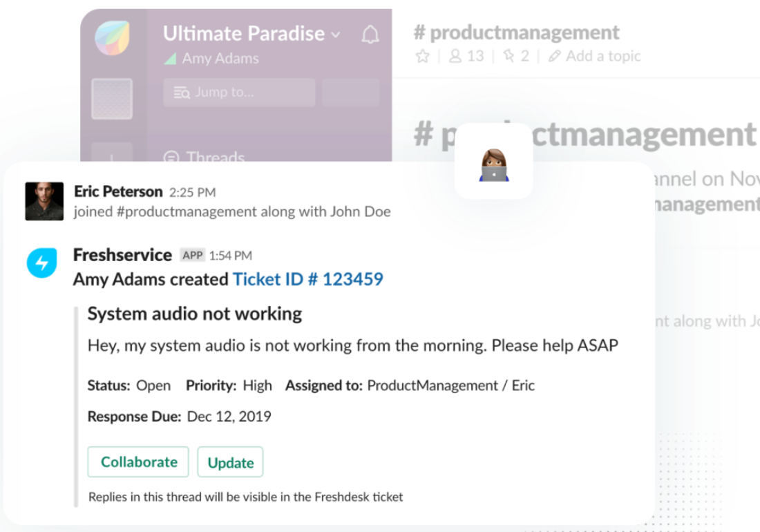Click the notification bell icon
The width and height of the screenshot is (760, 532).
[370, 33]
